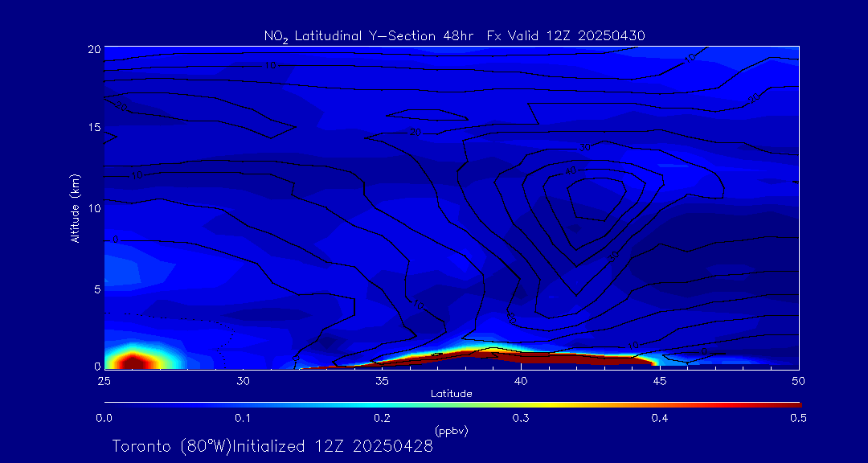Click the 0.3 label under the color bar
Image resolution: width=868 pixels, height=463 pixels.
tap(521, 418)
